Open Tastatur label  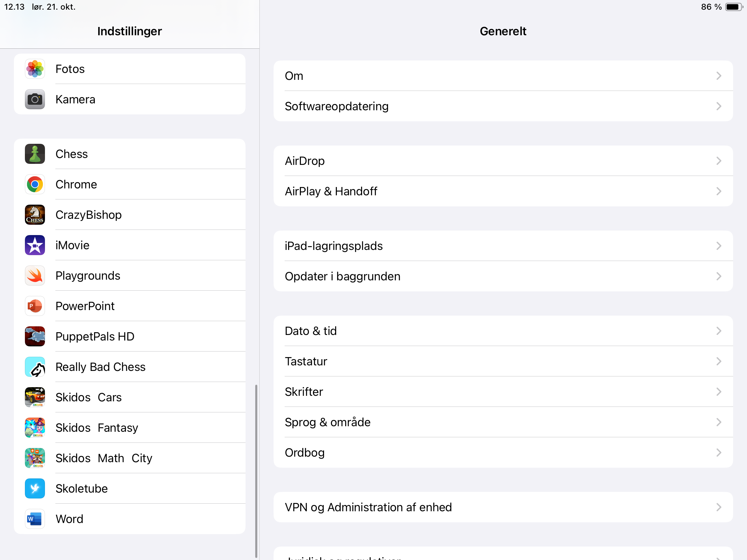(x=306, y=361)
